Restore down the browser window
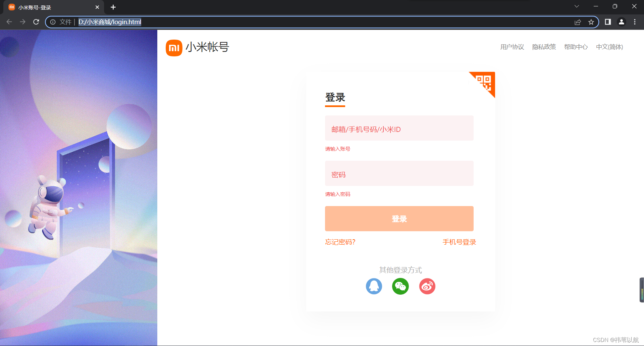This screenshot has width=644, height=346. coord(615,6)
